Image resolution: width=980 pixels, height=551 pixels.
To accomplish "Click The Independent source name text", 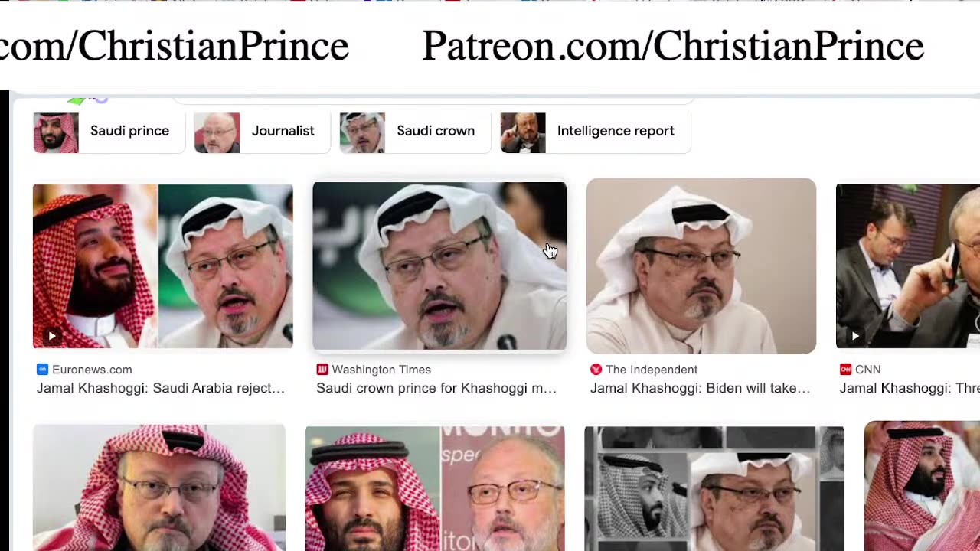I will tap(652, 370).
